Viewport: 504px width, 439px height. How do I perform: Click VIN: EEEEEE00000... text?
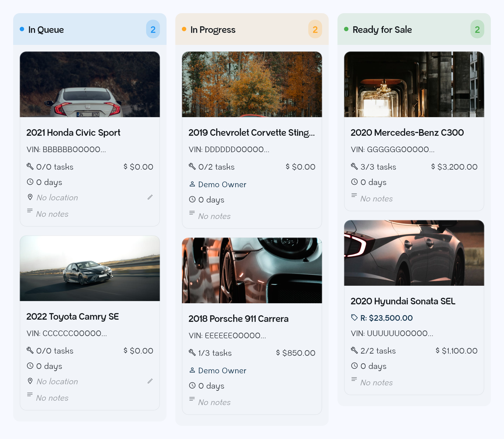click(227, 335)
